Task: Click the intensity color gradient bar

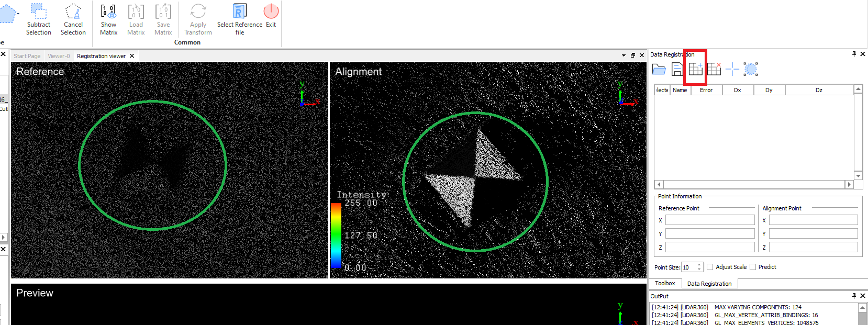Action: click(x=336, y=235)
